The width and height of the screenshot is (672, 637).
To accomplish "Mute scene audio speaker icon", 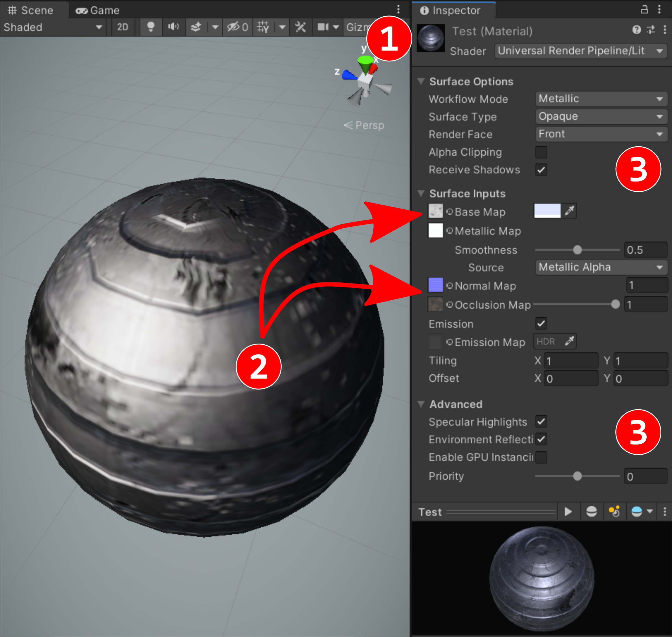I will click(173, 27).
